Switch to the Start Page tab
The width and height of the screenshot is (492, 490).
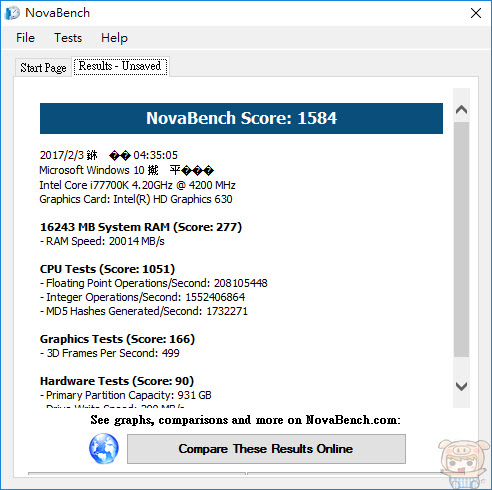click(43, 68)
